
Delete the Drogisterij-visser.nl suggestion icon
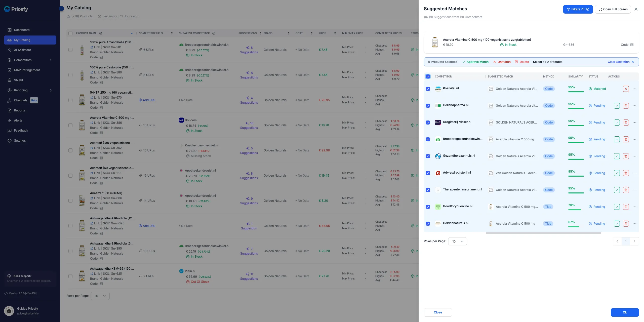(626, 123)
